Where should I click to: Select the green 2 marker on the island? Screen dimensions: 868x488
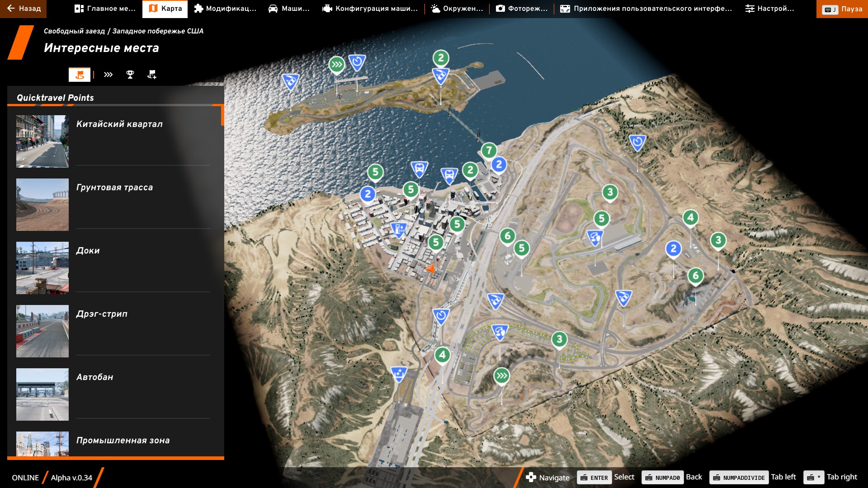click(441, 58)
